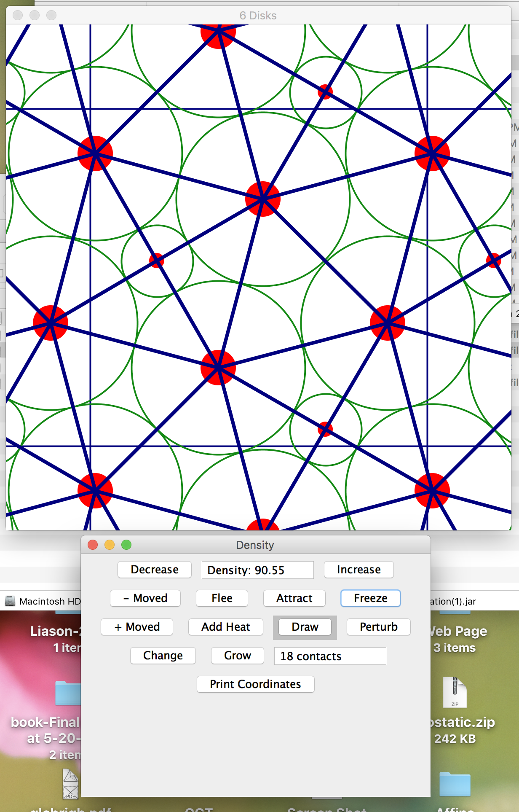The height and width of the screenshot is (812, 519).
Task: Minimize the Density window
Action: point(110,545)
